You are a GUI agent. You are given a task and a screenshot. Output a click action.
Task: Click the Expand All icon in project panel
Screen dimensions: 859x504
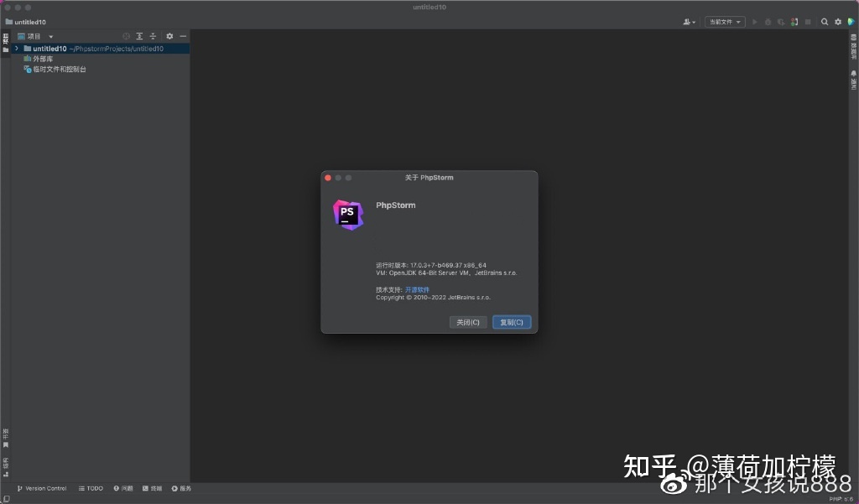coord(140,36)
